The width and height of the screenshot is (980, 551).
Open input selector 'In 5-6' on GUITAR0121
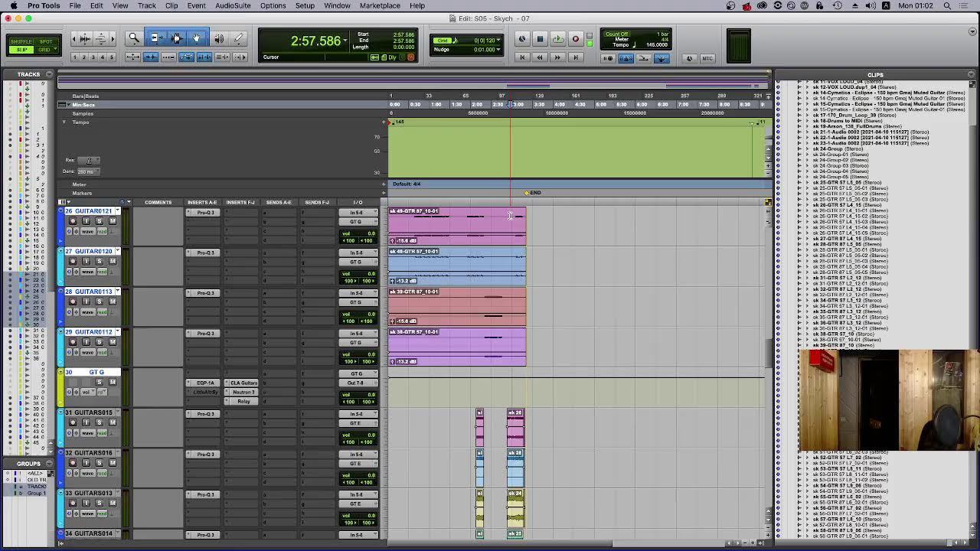[358, 212]
